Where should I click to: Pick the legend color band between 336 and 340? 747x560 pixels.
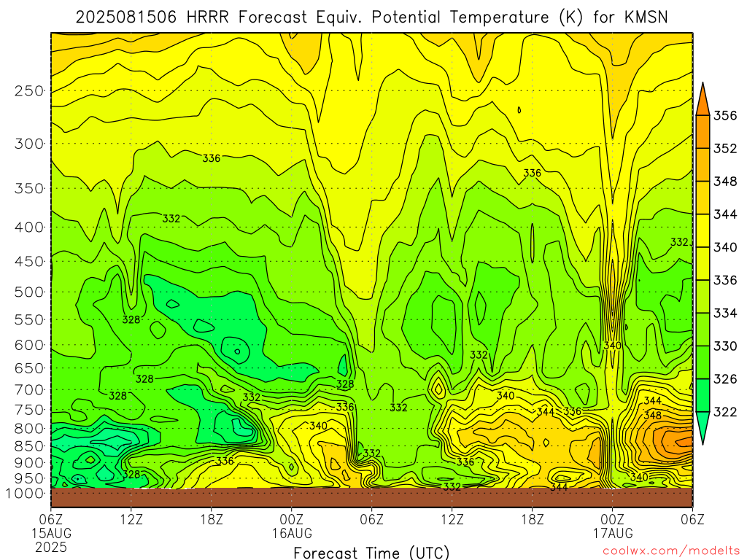click(x=703, y=263)
